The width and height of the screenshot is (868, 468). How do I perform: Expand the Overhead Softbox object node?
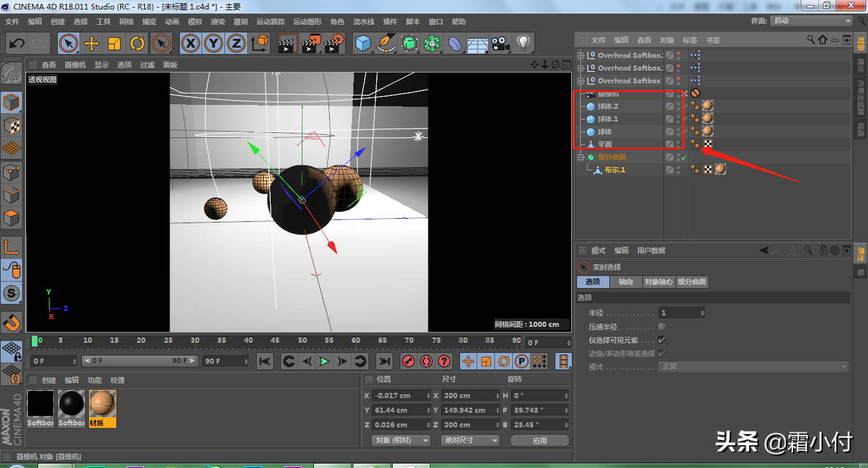tap(580, 81)
